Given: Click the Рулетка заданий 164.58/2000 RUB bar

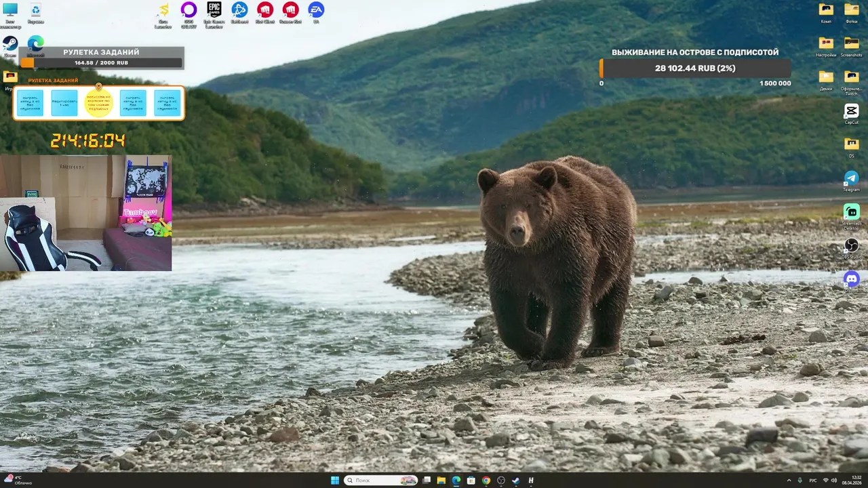Looking at the screenshot, I should [x=102, y=62].
